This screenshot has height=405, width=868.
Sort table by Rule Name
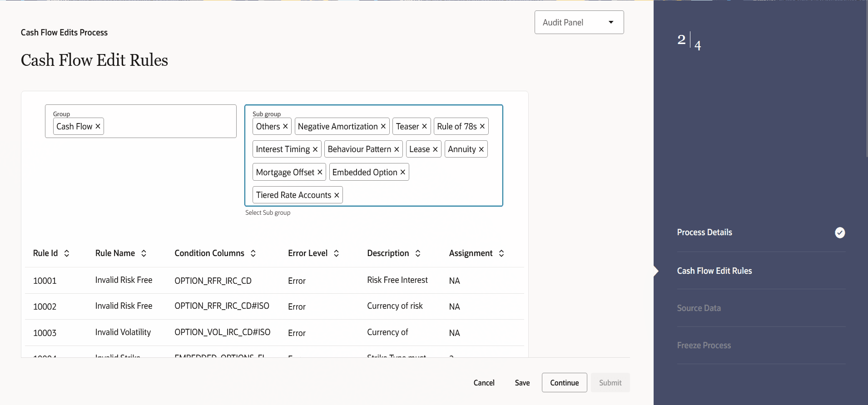pyautogui.click(x=144, y=253)
